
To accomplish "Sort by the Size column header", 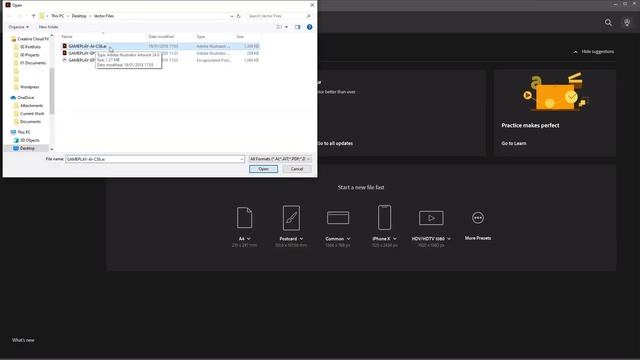I will click(240, 37).
